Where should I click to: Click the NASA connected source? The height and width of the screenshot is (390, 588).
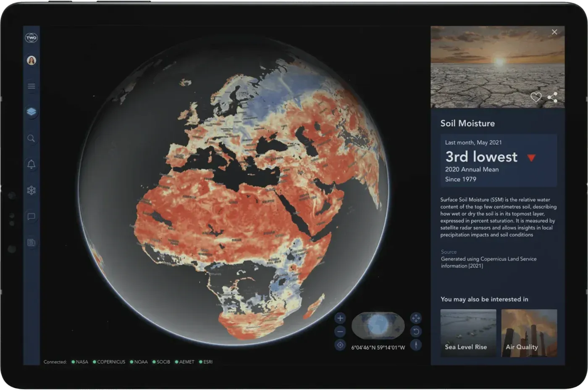point(80,362)
